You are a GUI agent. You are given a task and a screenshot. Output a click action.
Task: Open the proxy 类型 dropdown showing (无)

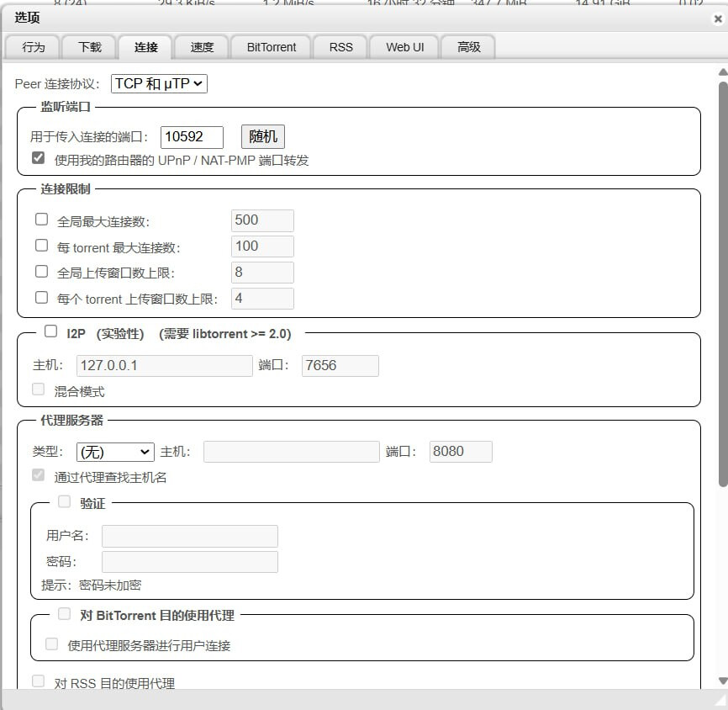click(115, 452)
